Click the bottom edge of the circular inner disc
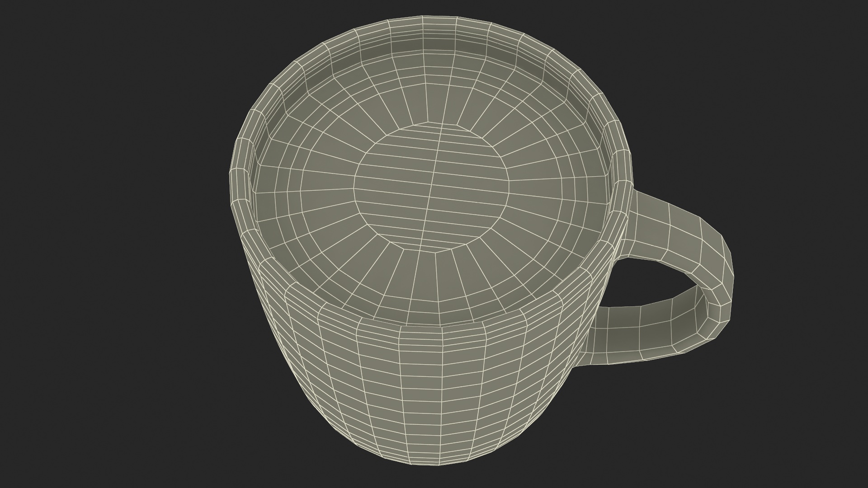The image size is (868, 488). 435,252
